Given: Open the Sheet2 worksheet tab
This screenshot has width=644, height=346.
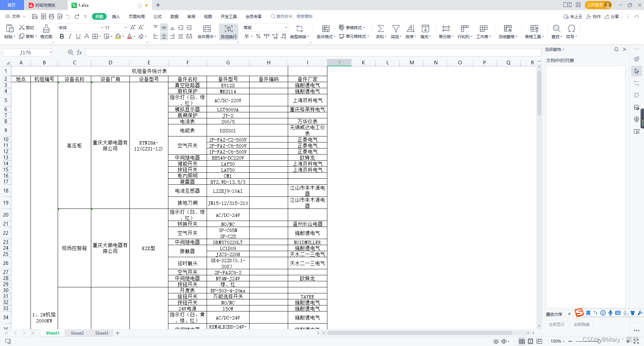Looking at the screenshot, I should (x=77, y=333).
